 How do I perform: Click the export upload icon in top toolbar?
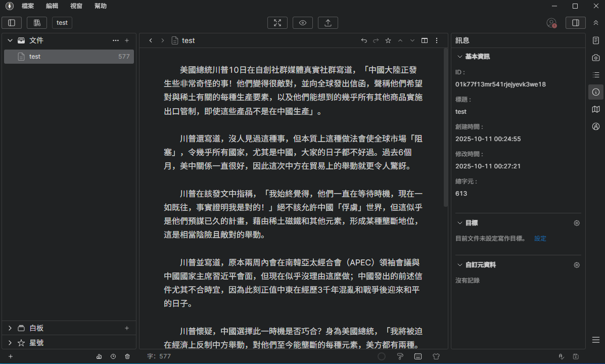(328, 23)
